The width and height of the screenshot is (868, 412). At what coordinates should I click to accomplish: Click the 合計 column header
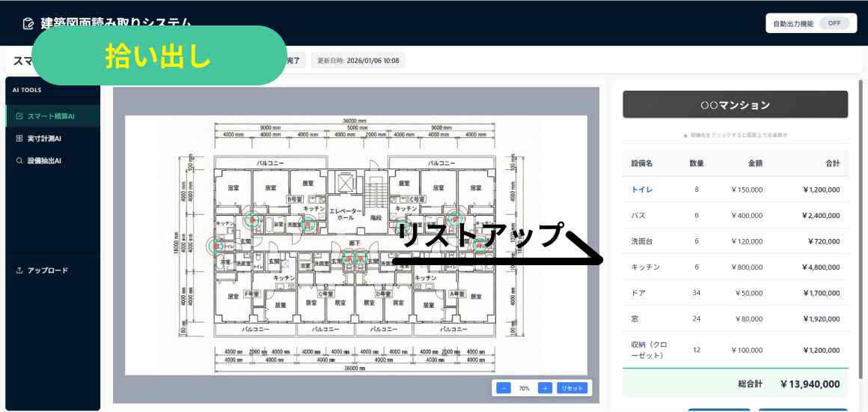pyautogui.click(x=832, y=163)
